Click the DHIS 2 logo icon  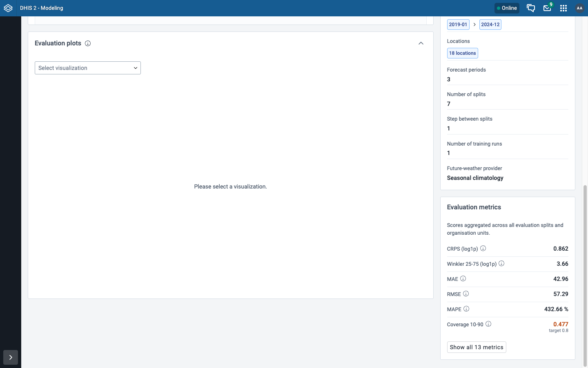(x=8, y=8)
